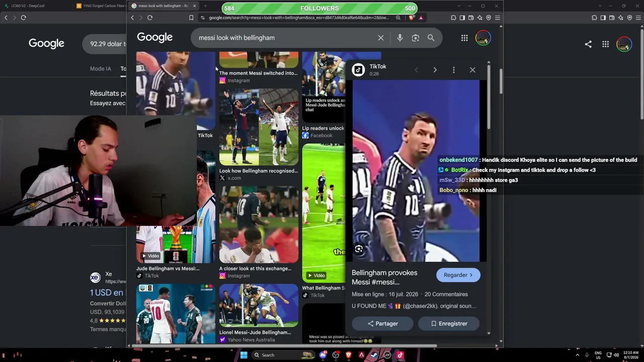
Task: Focus the google.com address bar URL
Action: click(x=299, y=18)
